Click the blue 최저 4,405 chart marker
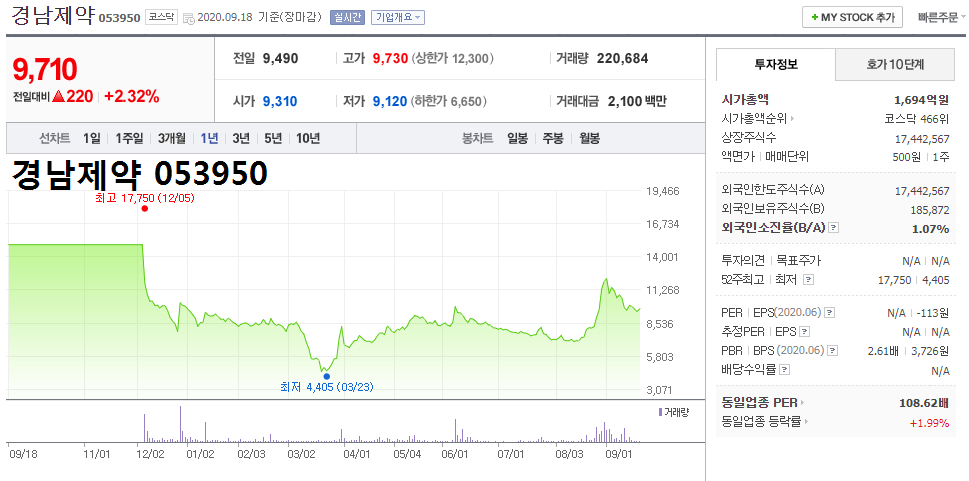Screen dimensions: 969x481 [x=326, y=376]
